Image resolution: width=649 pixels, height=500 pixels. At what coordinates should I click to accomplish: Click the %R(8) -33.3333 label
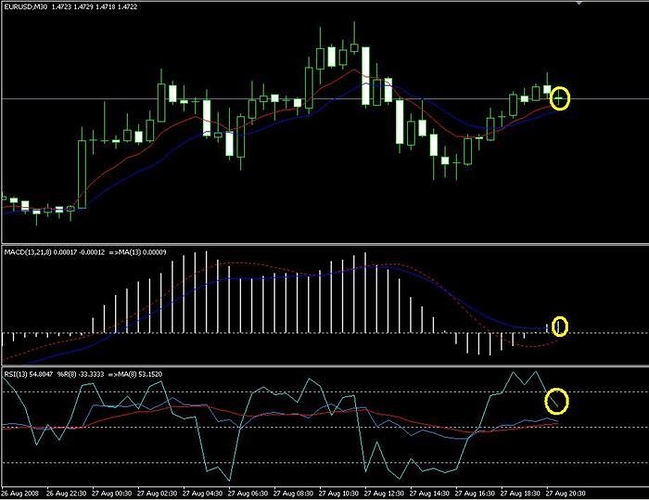click(x=80, y=374)
